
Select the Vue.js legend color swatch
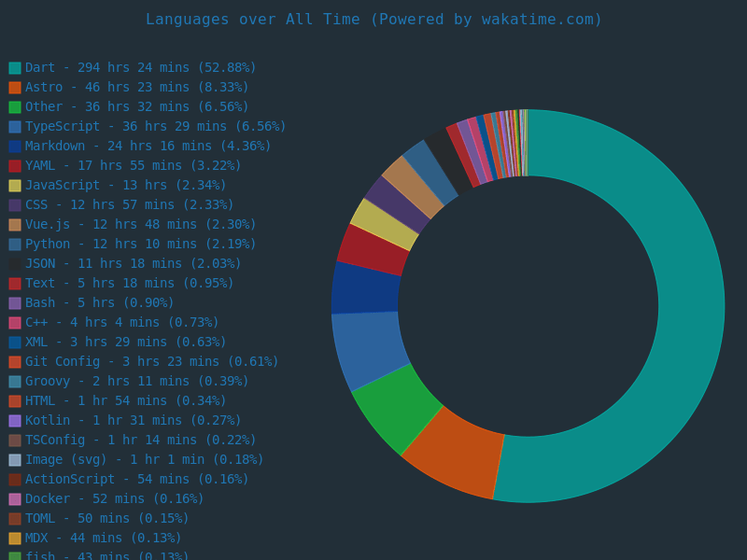(15, 225)
